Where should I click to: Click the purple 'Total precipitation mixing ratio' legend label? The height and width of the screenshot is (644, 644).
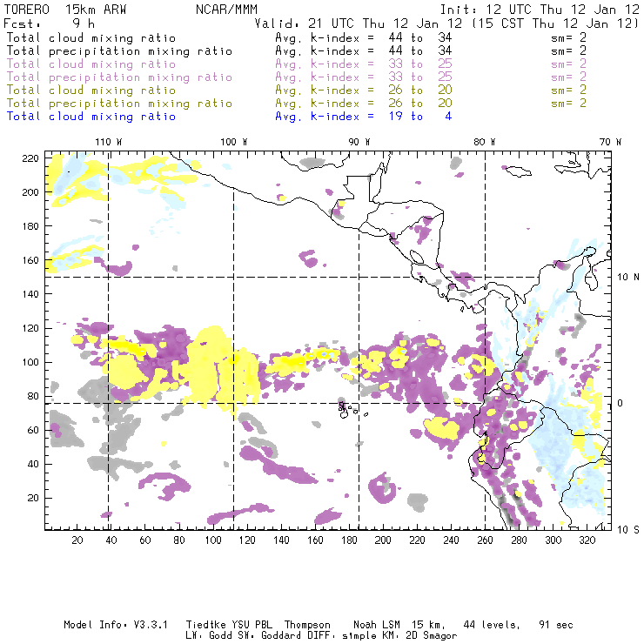(119, 77)
